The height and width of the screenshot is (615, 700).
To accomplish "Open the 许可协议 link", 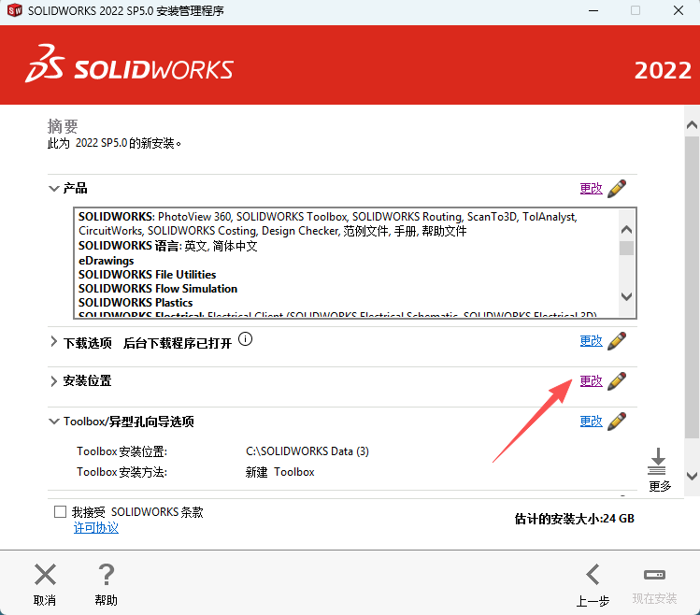I will coord(96,528).
